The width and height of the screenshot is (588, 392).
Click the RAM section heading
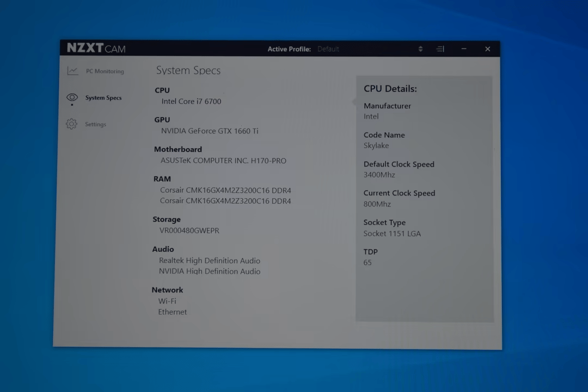162,179
